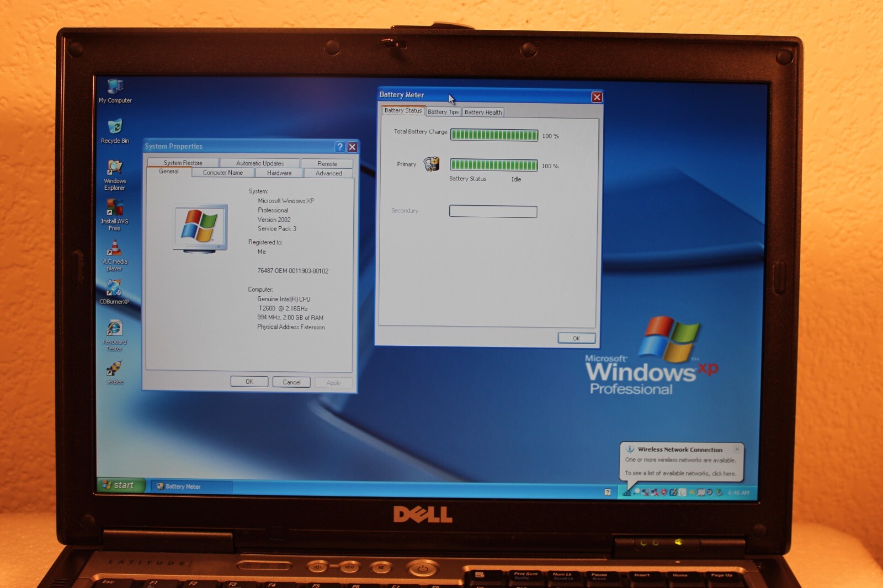Open My Computer desktop icon
The width and height of the screenshot is (883, 588).
tap(115, 92)
